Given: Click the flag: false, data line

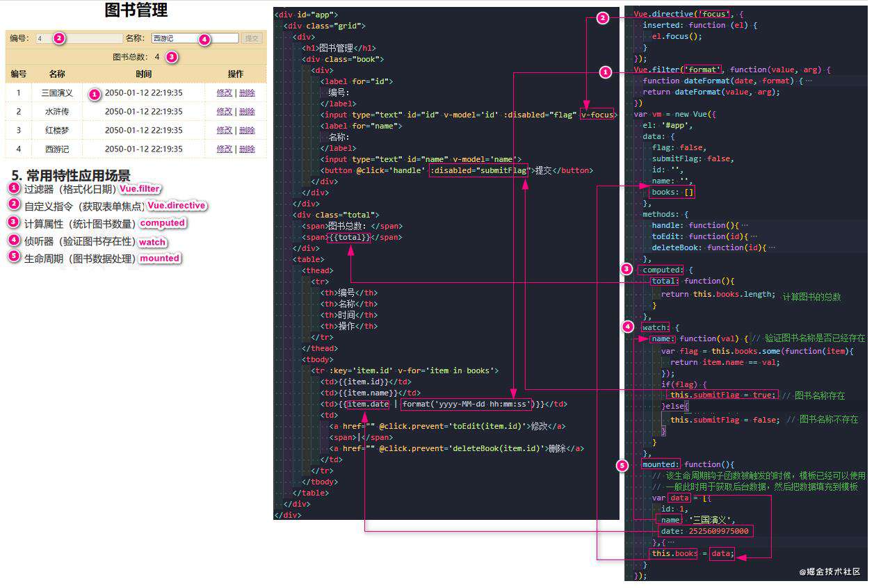Looking at the screenshot, I should [679, 147].
